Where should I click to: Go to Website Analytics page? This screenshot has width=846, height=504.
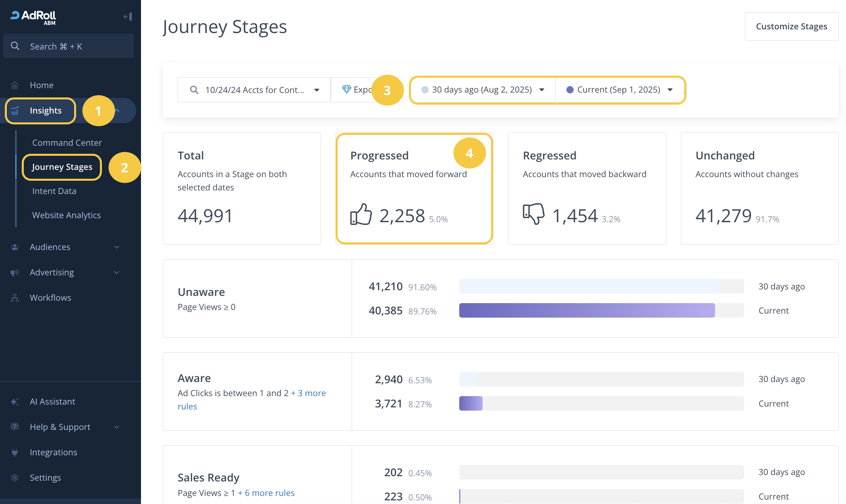point(66,215)
